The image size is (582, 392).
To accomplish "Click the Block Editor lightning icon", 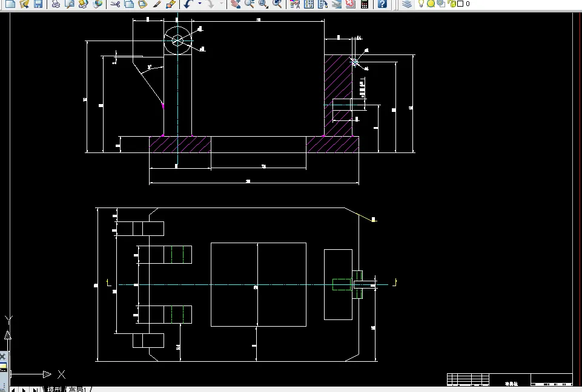I will pyautogui.click(x=170, y=4).
